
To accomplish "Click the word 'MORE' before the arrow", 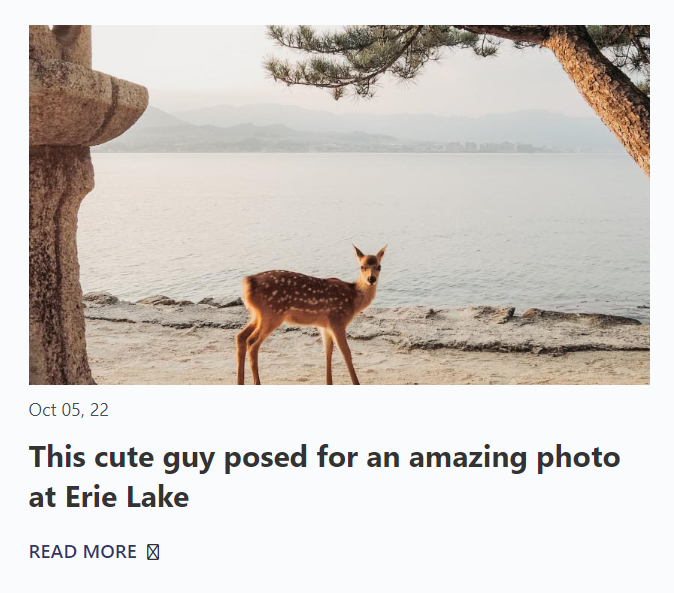I will coord(111,552).
